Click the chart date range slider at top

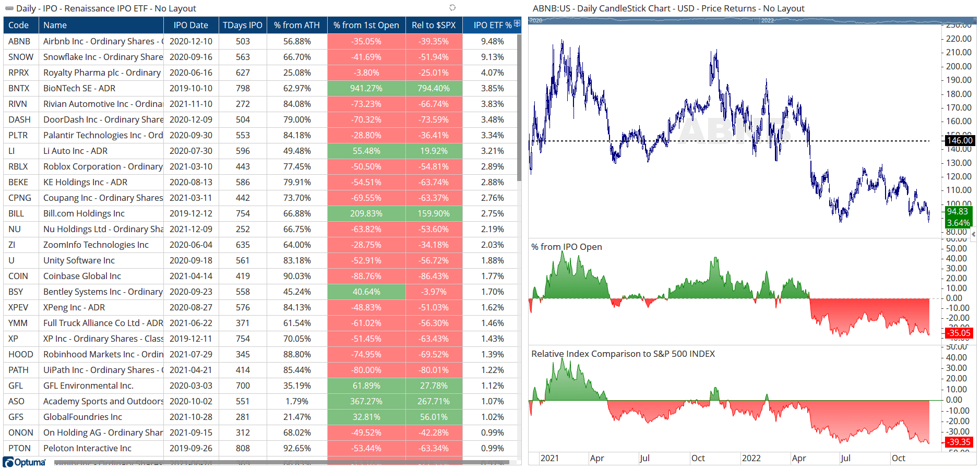point(731,21)
